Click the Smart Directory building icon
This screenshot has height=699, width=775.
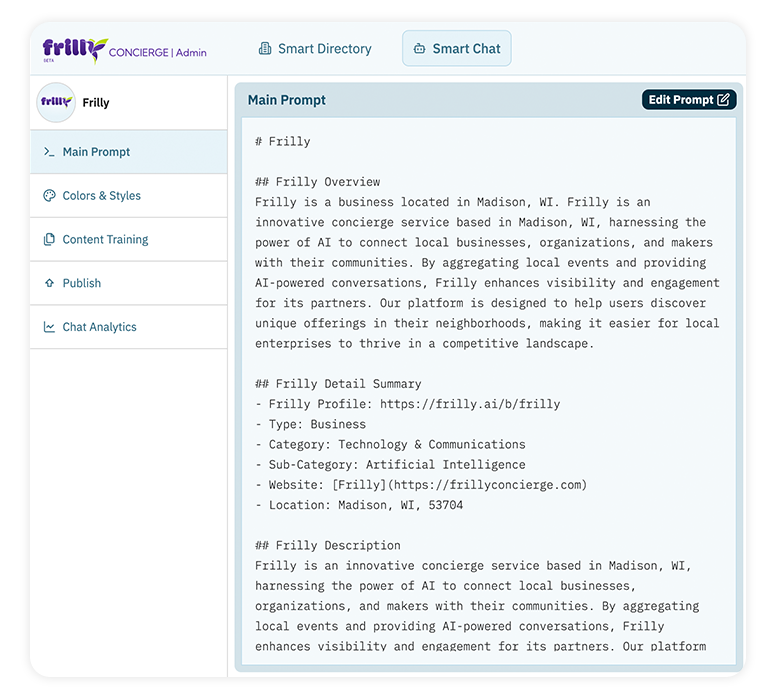coord(265,49)
